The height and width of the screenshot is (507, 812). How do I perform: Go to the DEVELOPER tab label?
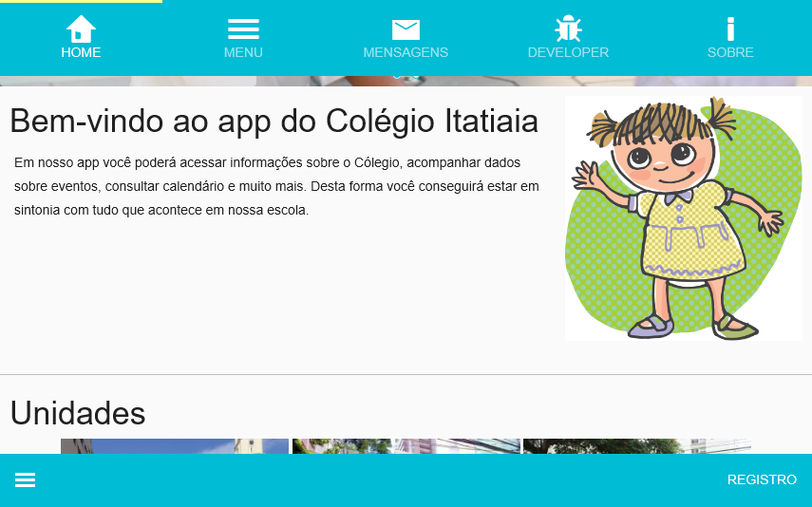[x=568, y=52]
